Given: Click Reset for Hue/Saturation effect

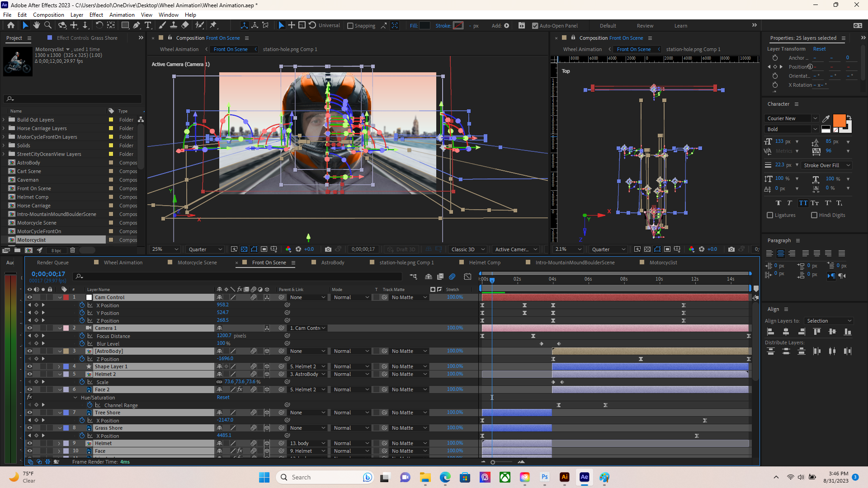Looking at the screenshot, I should point(223,398).
